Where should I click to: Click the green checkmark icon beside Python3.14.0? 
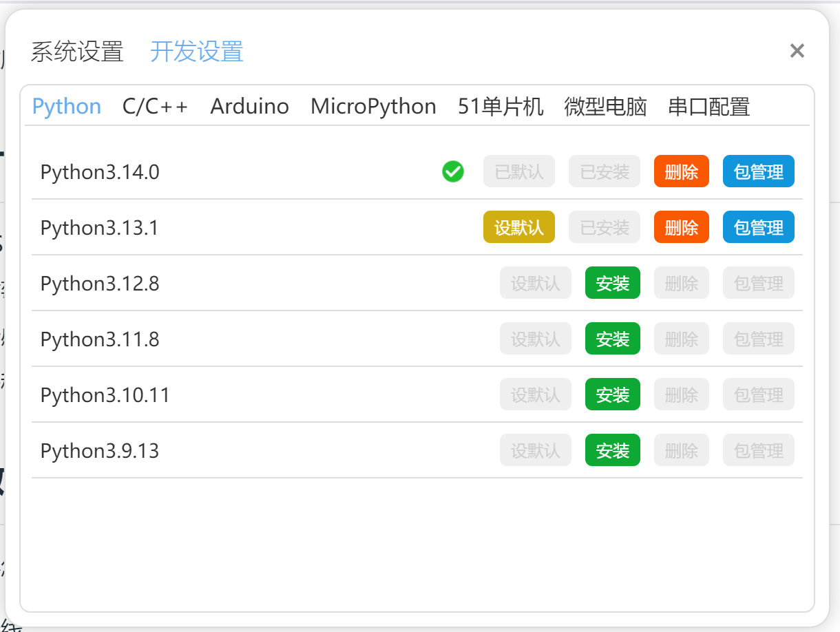(x=453, y=171)
